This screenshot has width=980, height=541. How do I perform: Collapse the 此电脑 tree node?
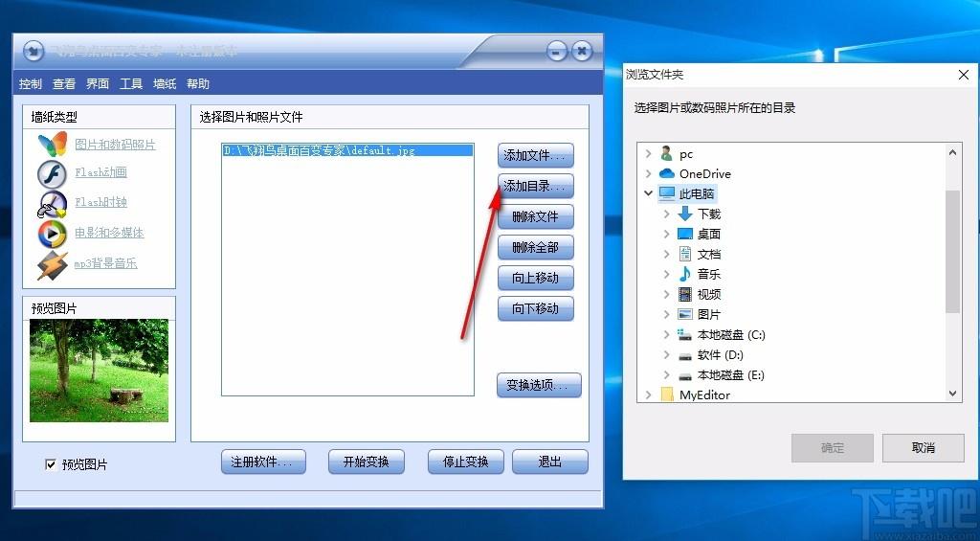[648, 193]
